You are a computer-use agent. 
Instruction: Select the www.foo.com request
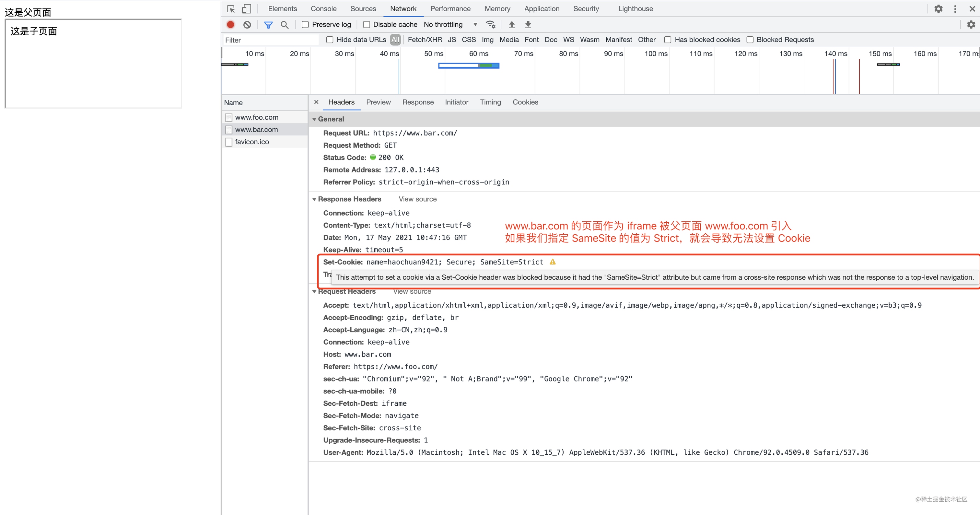coord(256,118)
